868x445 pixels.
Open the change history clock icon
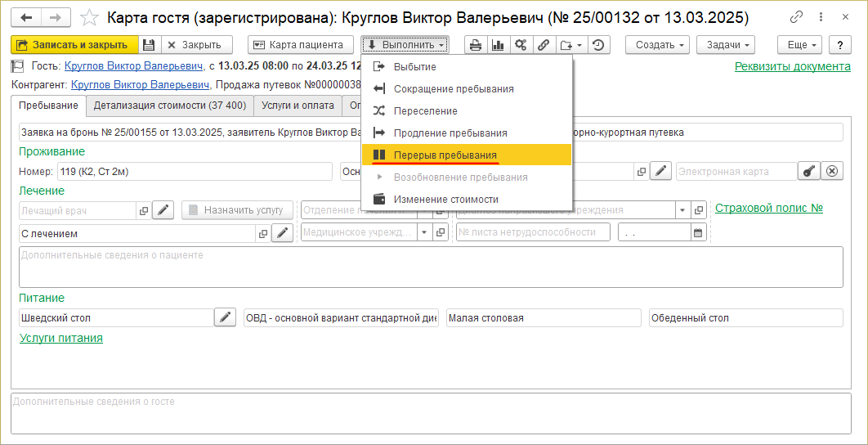coord(598,45)
